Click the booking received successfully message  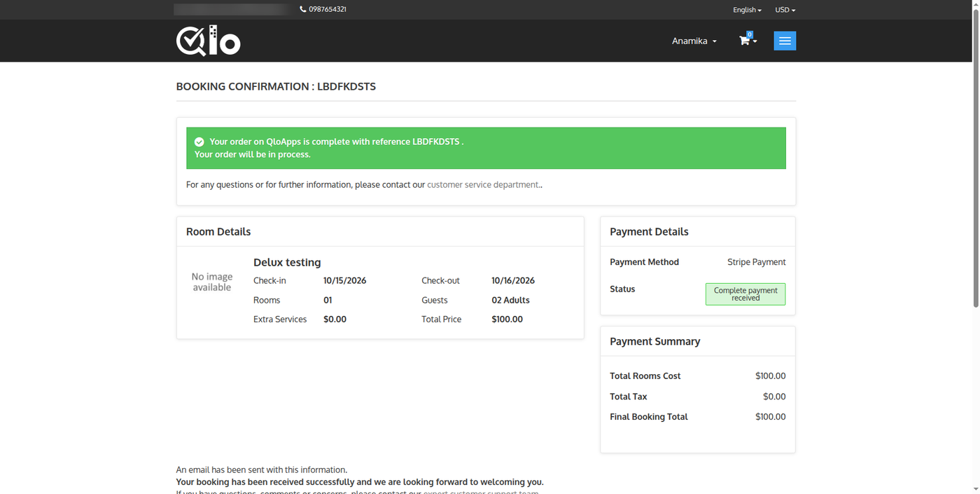coord(360,482)
